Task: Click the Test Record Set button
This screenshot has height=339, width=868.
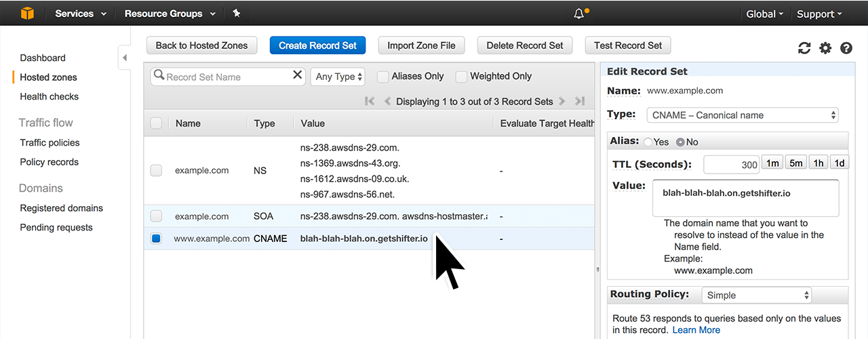Action: [x=628, y=45]
